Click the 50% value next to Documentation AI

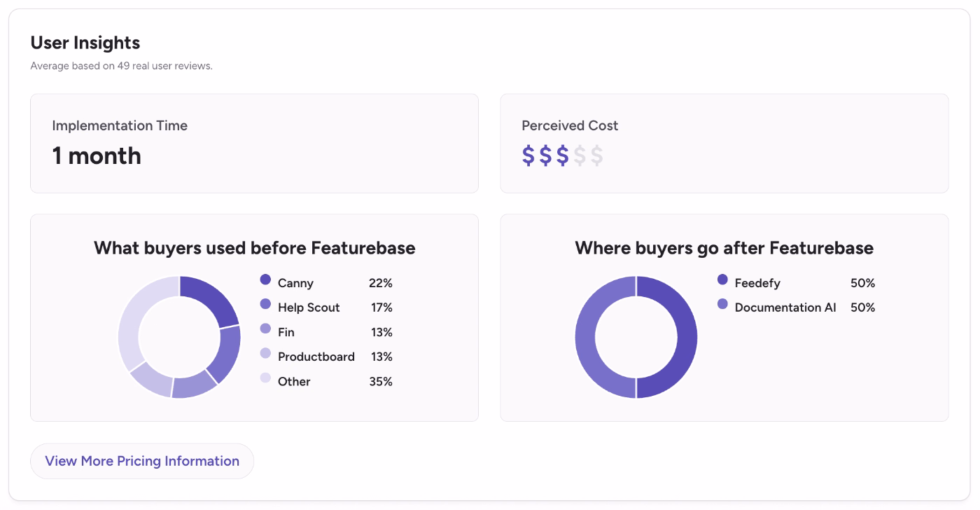863,308
